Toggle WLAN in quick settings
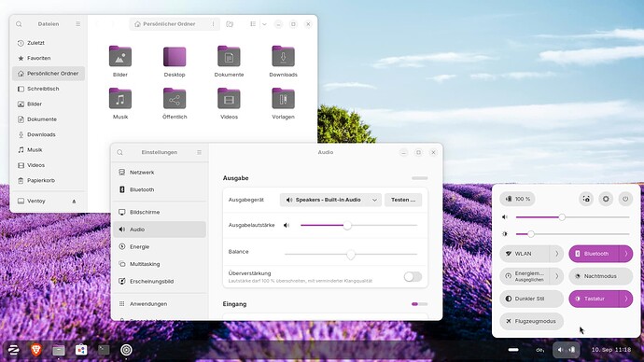This screenshot has width=644, height=362. [525, 254]
